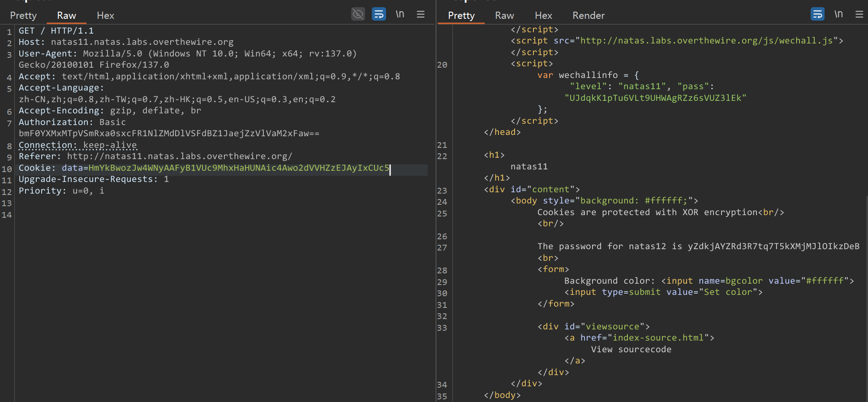Click index-source.html href in response
Screen dimensions: 868x402
(658, 338)
